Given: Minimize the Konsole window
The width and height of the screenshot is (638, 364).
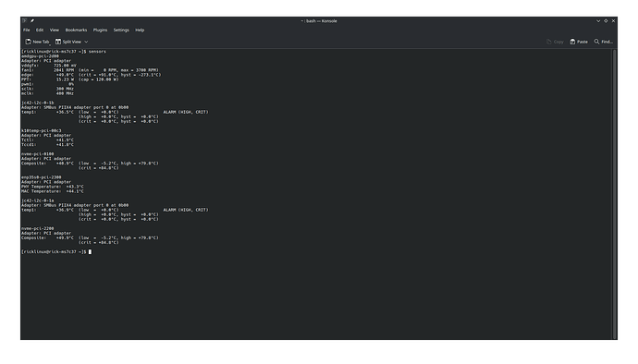Looking at the screenshot, I should pos(598,21).
